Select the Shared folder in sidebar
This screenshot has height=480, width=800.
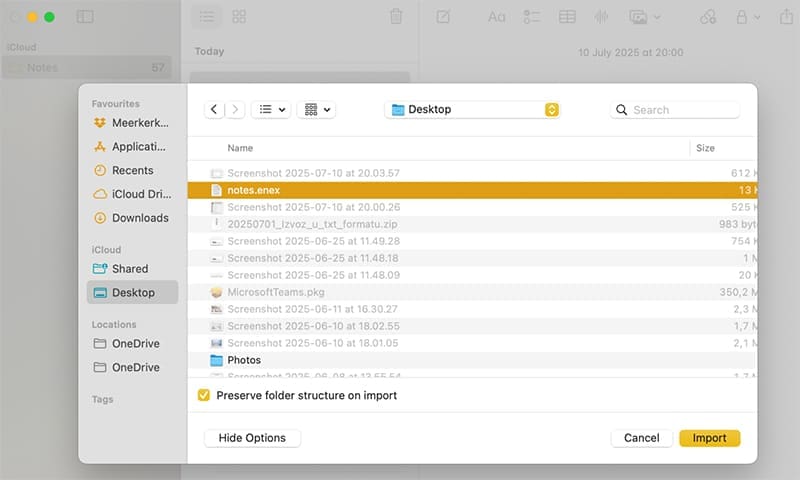pyautogui.click(x=130, y=269)
